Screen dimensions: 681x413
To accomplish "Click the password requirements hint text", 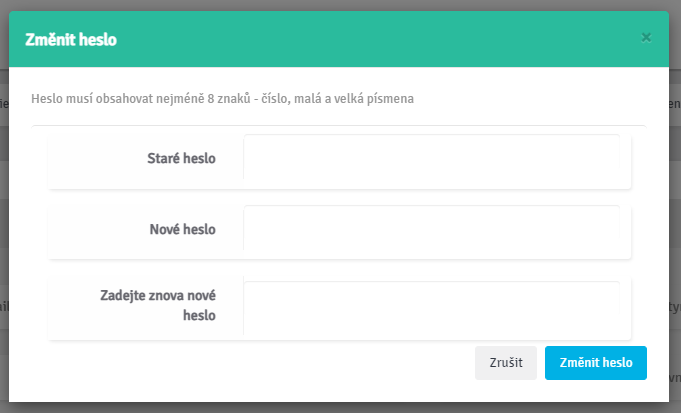I will (x=222, y=99).
